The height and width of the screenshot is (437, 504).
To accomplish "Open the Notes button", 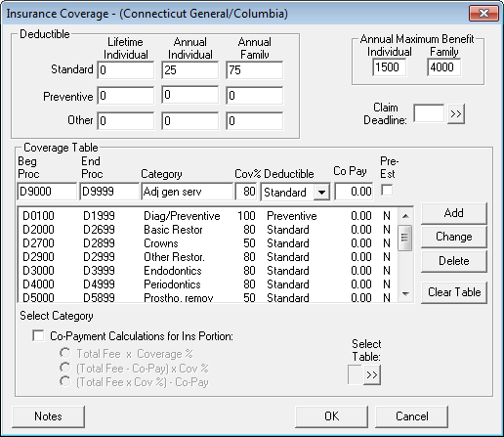I will 48,416.
